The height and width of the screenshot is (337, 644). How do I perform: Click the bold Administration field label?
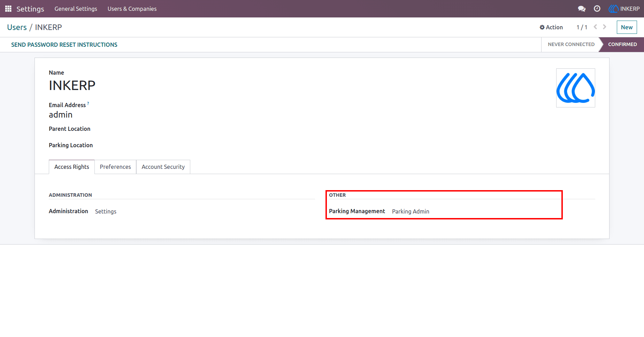click(68, 211)
